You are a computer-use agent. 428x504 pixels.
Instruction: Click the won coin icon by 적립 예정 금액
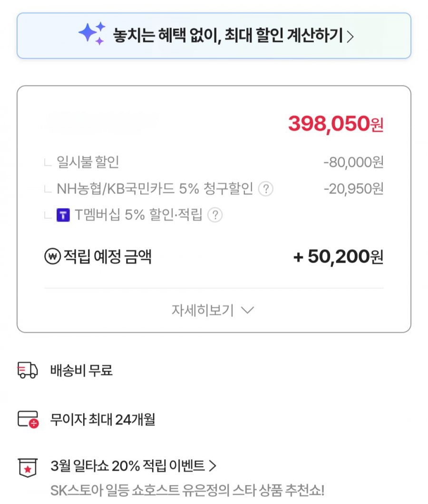pyautogui.click(x=51, y=257)
